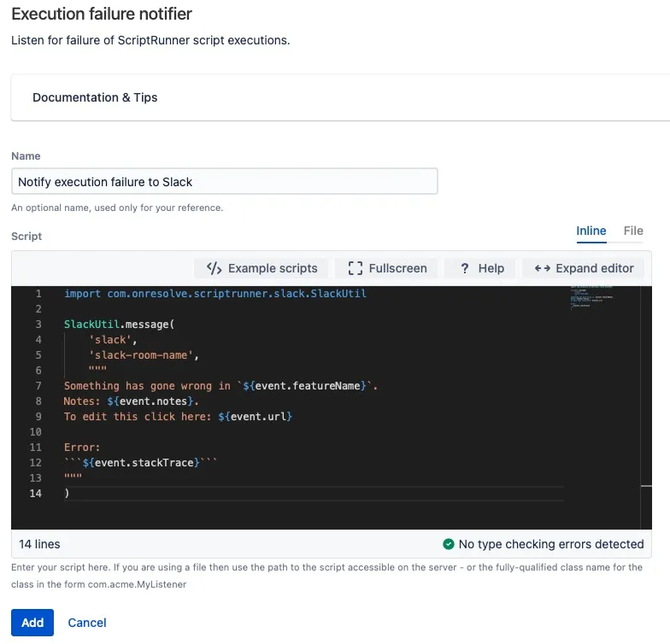Click 'No type checking errors detected' text
The height and width of the screenshot is (644, 670).
tap(550, 543)
